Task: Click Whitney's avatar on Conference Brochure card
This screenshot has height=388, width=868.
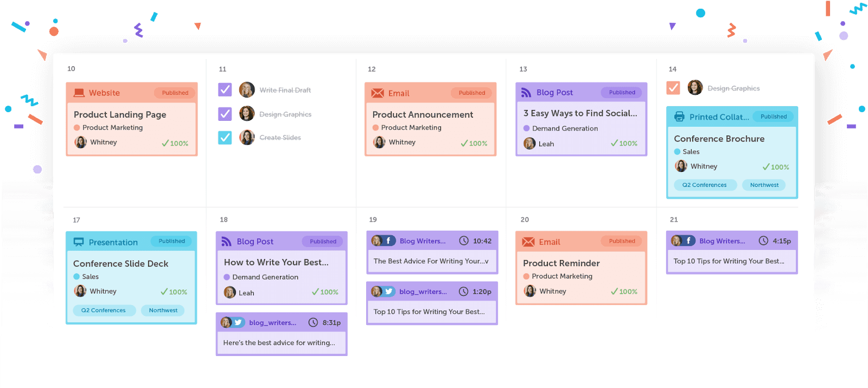Action: pos(681,166)
